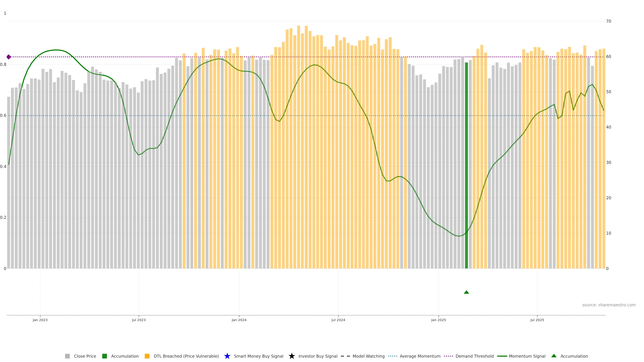Image resolution: width=644 pixels, height=362 pixels.
Task: Click green accumulation triangle below chart bars
Action: (x=466, y=292)
